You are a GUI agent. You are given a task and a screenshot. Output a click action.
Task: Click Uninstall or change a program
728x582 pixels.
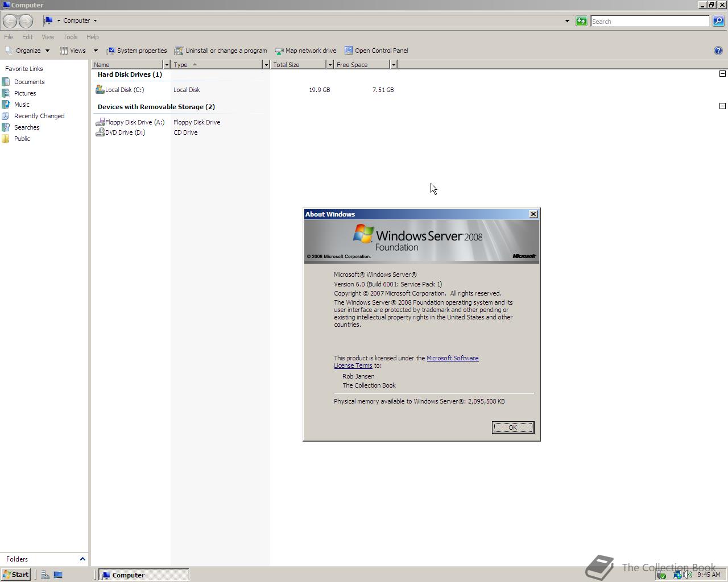coord(221,51)
